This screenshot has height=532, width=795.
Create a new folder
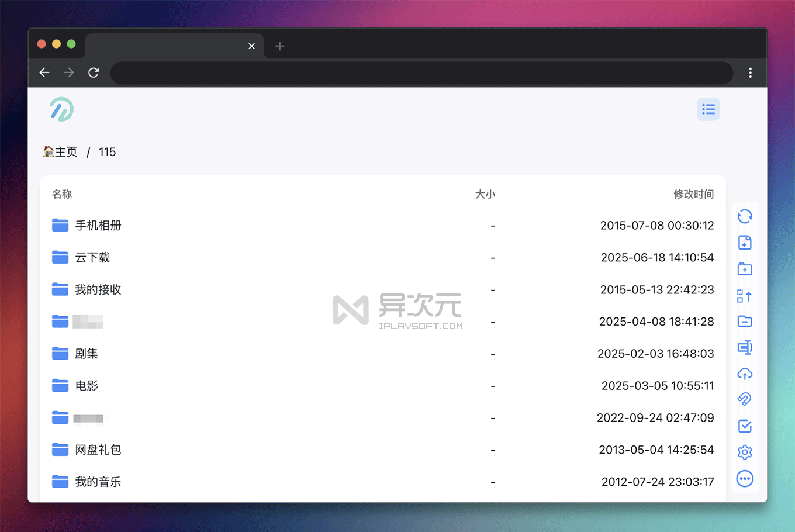[x=745, y=269]
